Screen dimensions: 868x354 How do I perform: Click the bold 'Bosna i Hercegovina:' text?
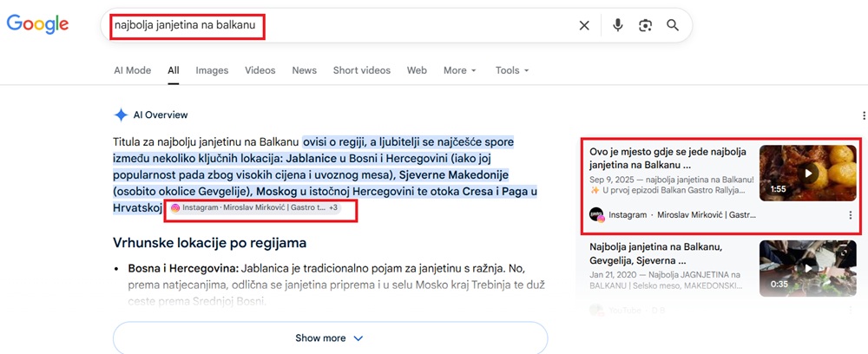(183, 268)
